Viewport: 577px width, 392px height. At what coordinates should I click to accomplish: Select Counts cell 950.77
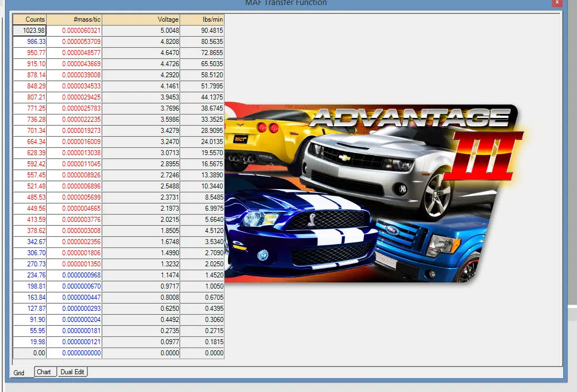tap(29, 53)
